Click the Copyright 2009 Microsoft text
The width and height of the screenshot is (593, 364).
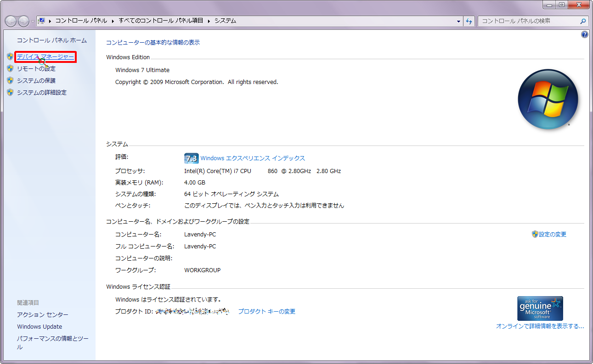coord(197,82)
